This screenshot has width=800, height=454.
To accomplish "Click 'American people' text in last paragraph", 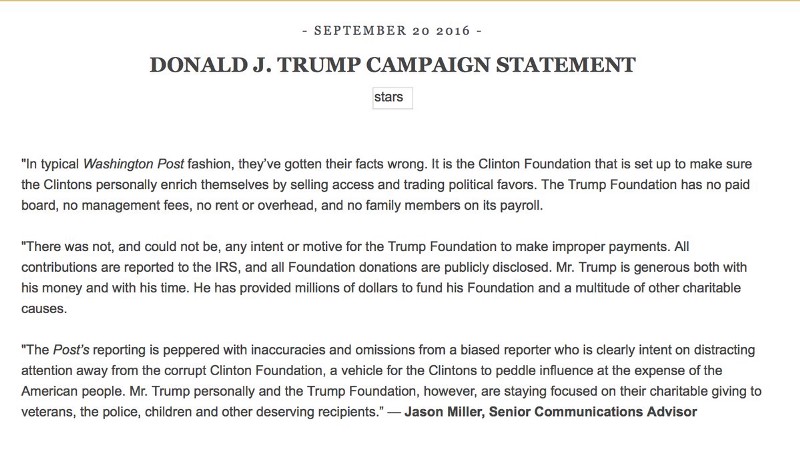I will (x=72, y=391).
